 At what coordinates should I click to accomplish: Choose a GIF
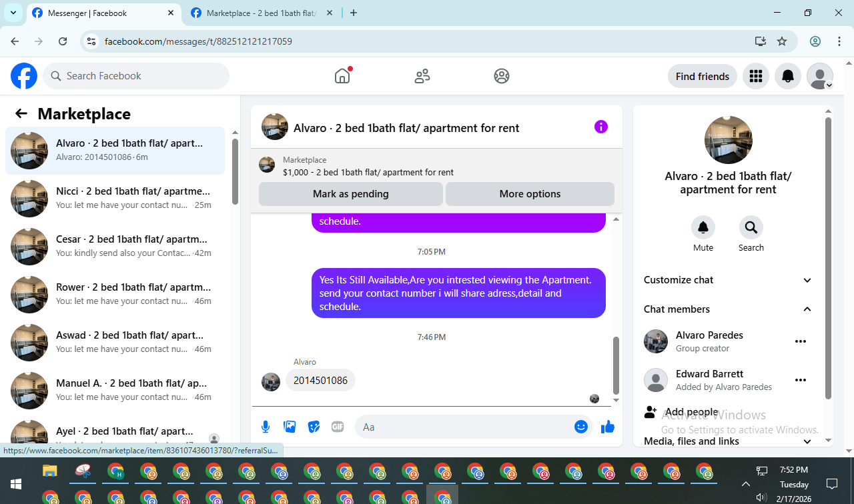pyautogui.click(x=338, y=427)
